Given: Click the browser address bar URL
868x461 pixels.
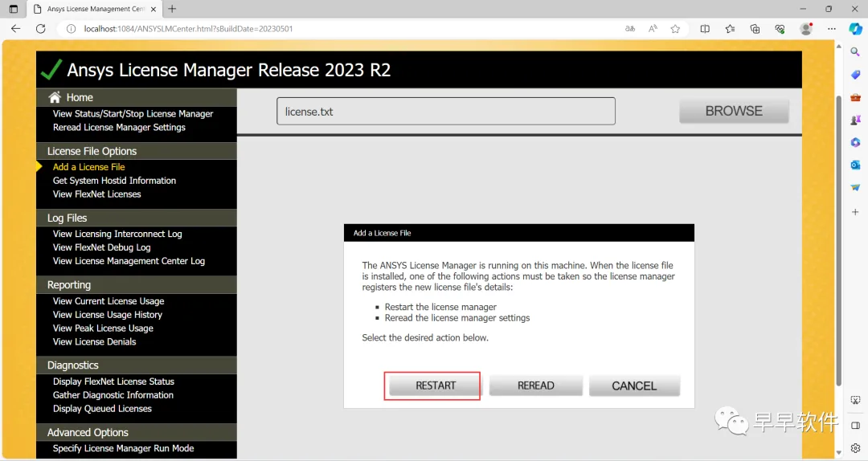Looking at the screenshot, I should point(188,29).
